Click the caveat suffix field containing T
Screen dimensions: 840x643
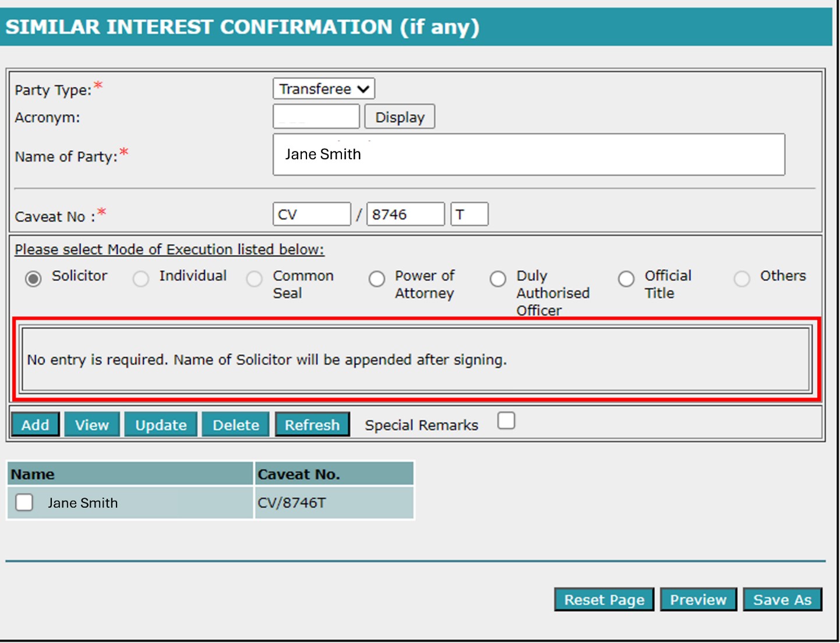469,215
